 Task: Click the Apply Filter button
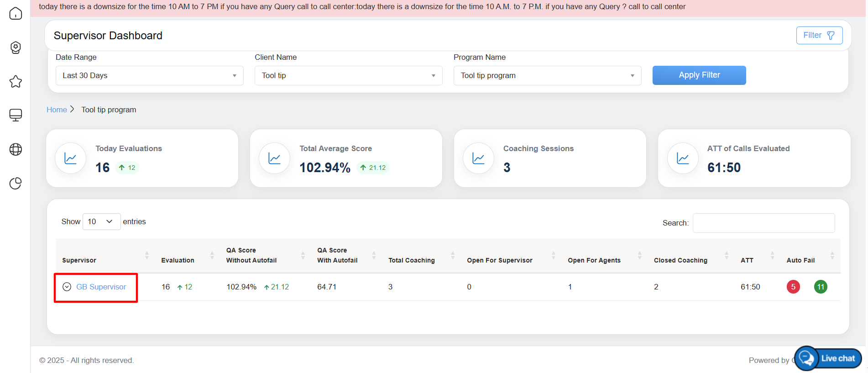699,75
